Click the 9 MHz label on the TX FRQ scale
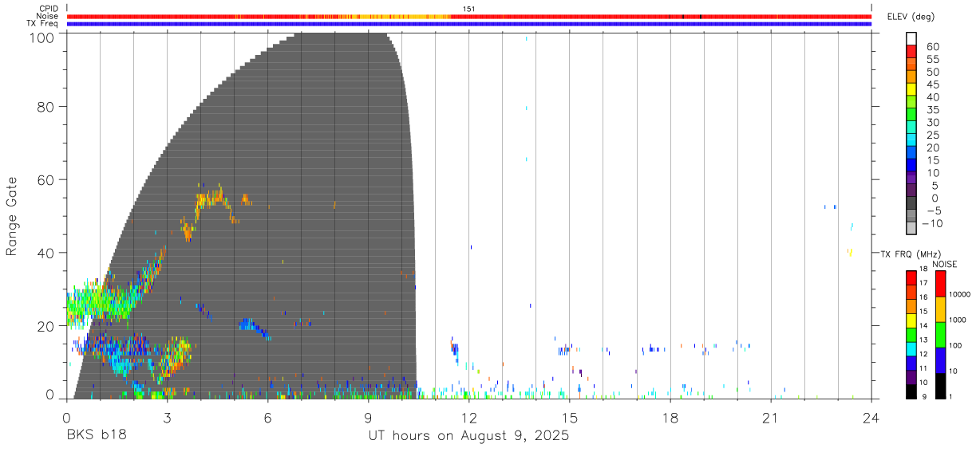The width and height of the screenshot is (980, 452). [x=923, y=397]
